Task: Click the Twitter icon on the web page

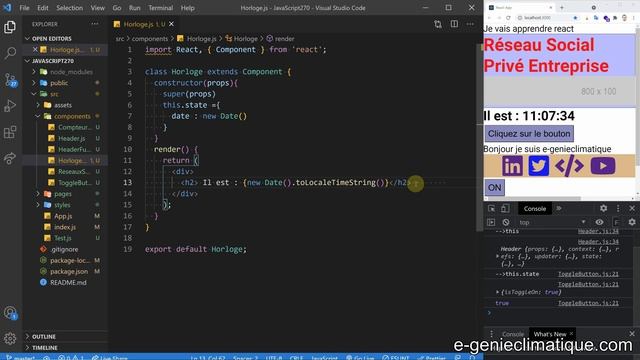Action: coord(538,166)
